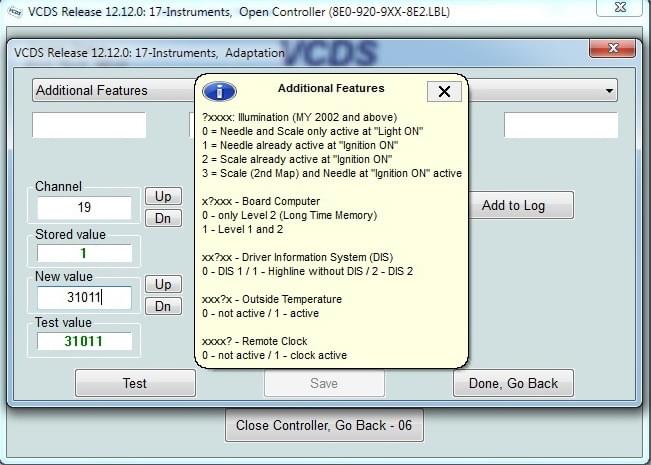Screen dimensions: 651x465
Task: Increase New value with Up button
Action: (x=163, y=284)
